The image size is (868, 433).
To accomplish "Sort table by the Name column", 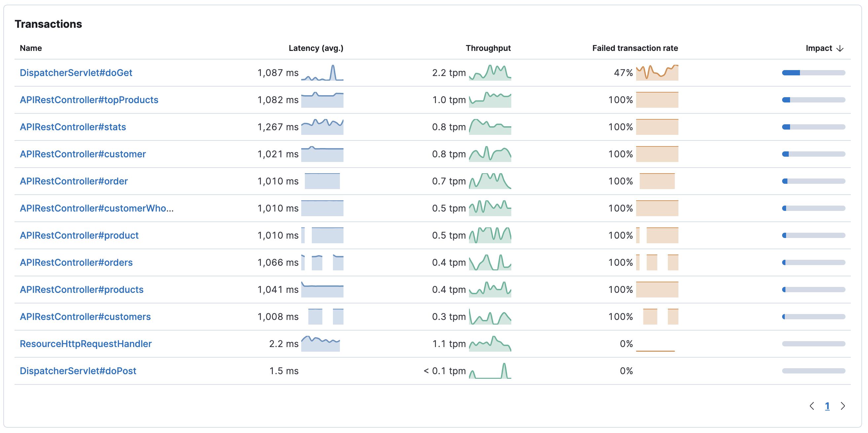I will tap(31, 48).
